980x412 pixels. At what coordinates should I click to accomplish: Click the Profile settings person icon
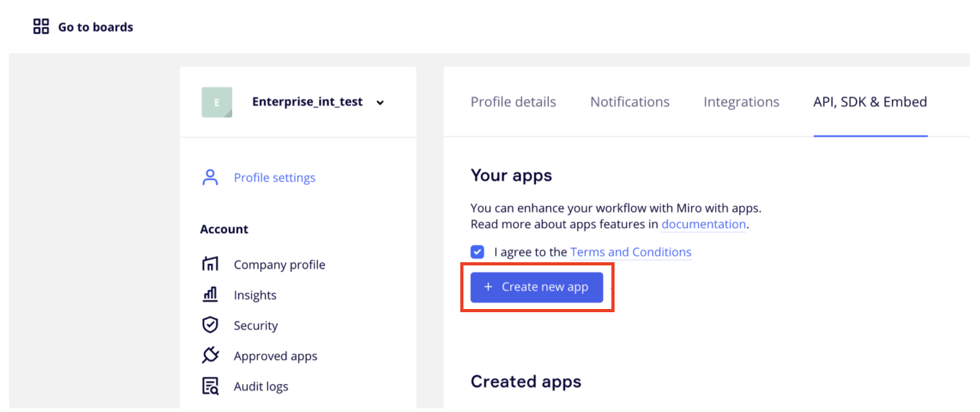(210, 178)
